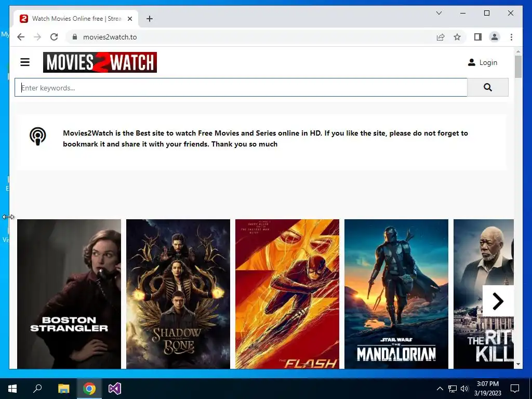This screenshot has width=532, height=399.
Task: Open the Login link
Action: point(482,62)
